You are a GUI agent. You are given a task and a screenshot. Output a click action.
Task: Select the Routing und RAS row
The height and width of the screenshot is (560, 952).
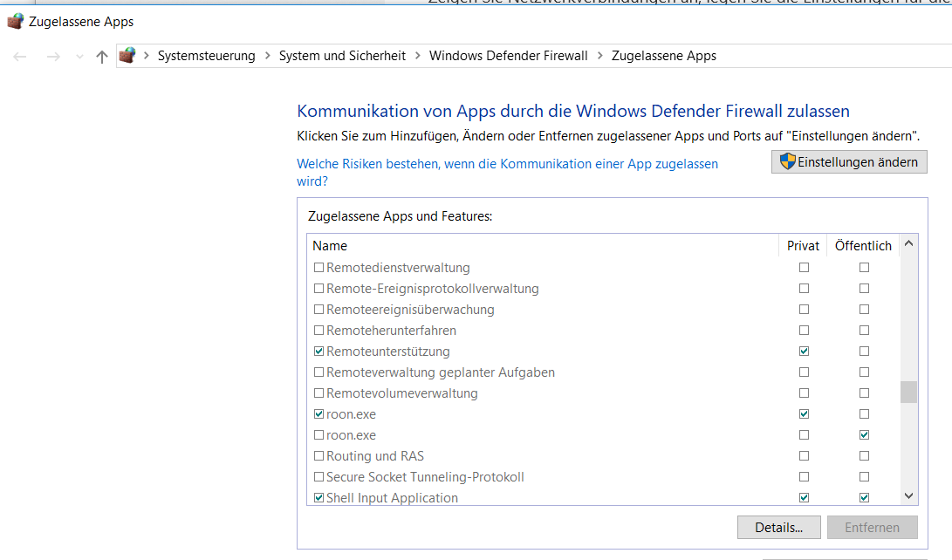(x=604, y=455)
